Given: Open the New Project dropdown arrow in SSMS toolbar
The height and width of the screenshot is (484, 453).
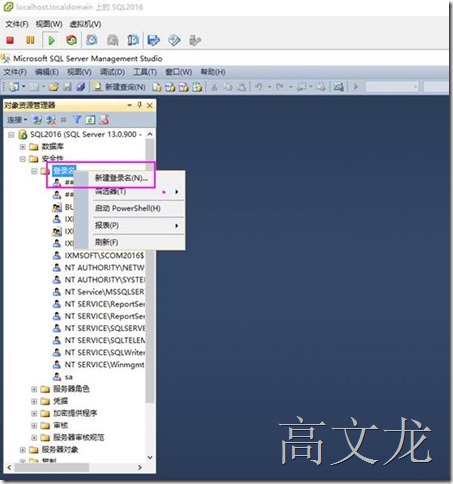Looking at the screenshot, I should tap(23, 87).
